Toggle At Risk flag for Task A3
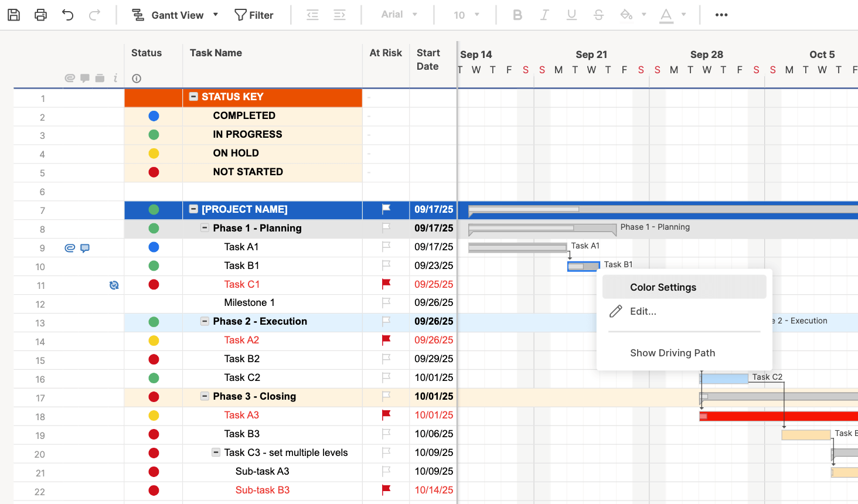 coord(386,415)
